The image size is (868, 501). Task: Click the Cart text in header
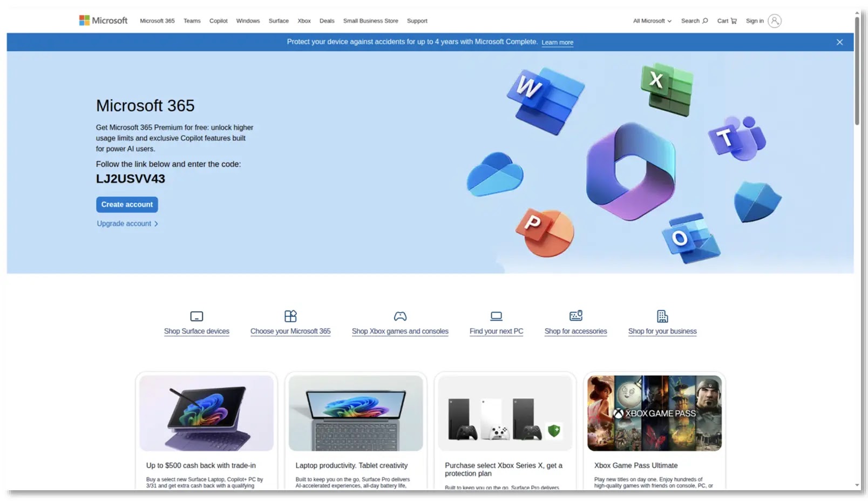tap(722, 21)
